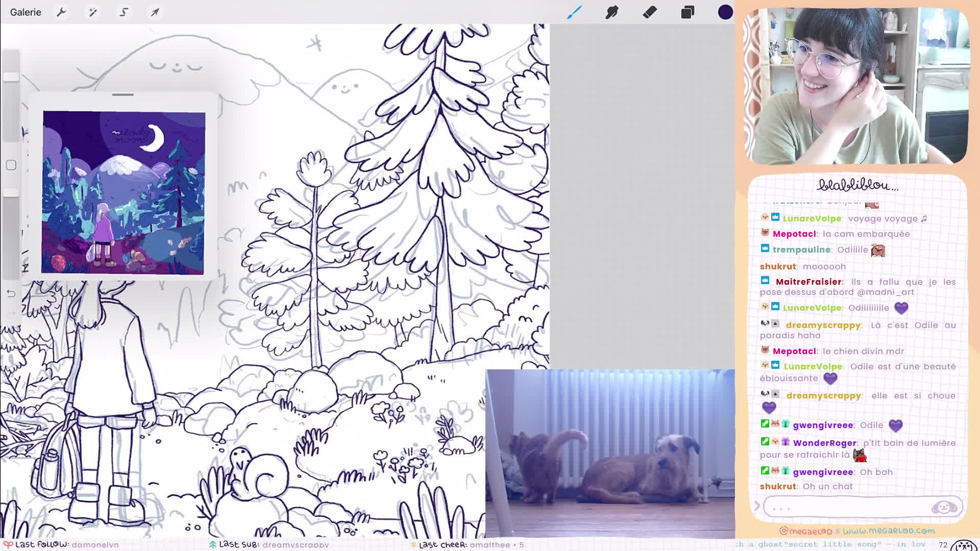
Task: Select the Paint brush tool
Action: [x=574, y=12]
